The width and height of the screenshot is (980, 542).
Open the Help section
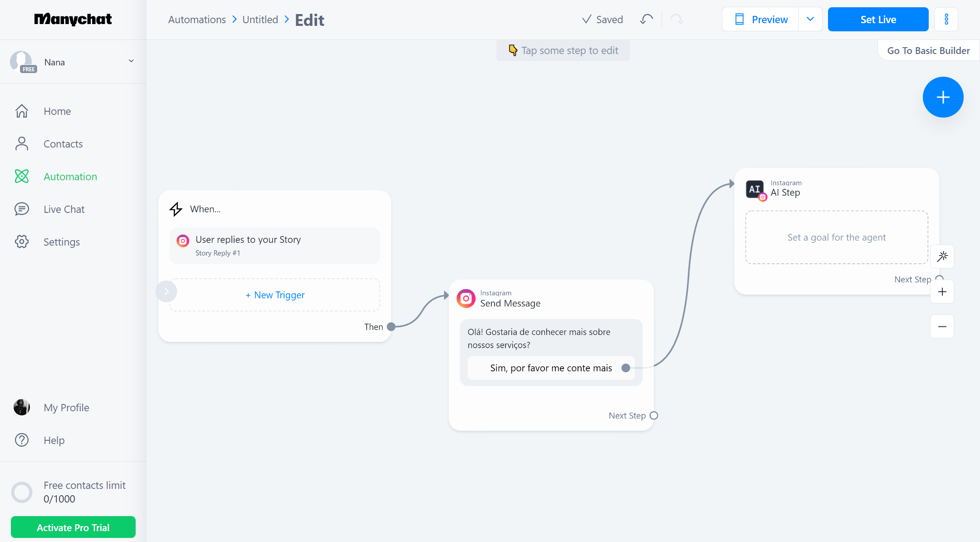[x=54, y=440]
